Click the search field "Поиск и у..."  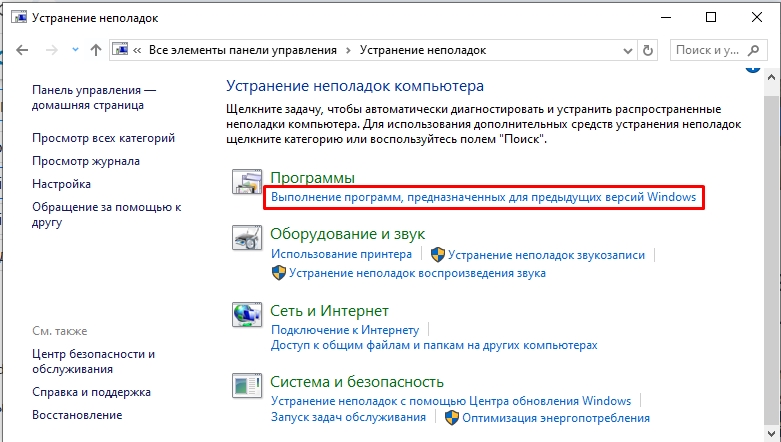(718, 50)
